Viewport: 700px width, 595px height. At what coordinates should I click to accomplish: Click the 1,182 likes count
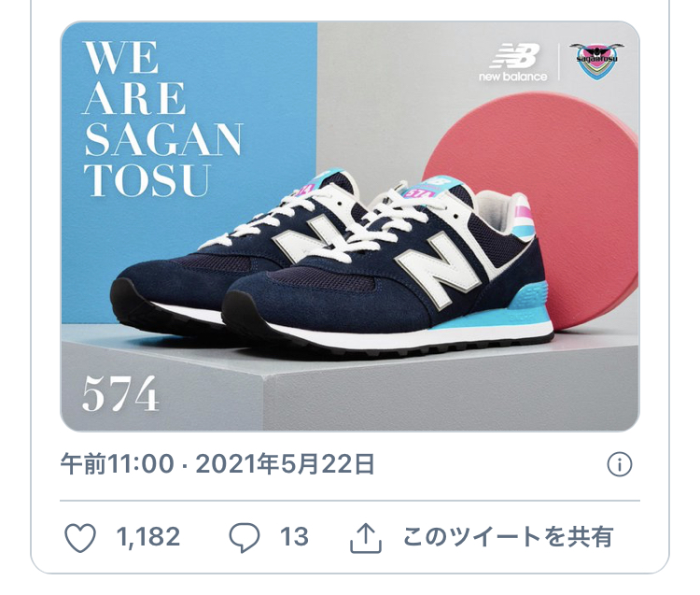click(148, 537)
